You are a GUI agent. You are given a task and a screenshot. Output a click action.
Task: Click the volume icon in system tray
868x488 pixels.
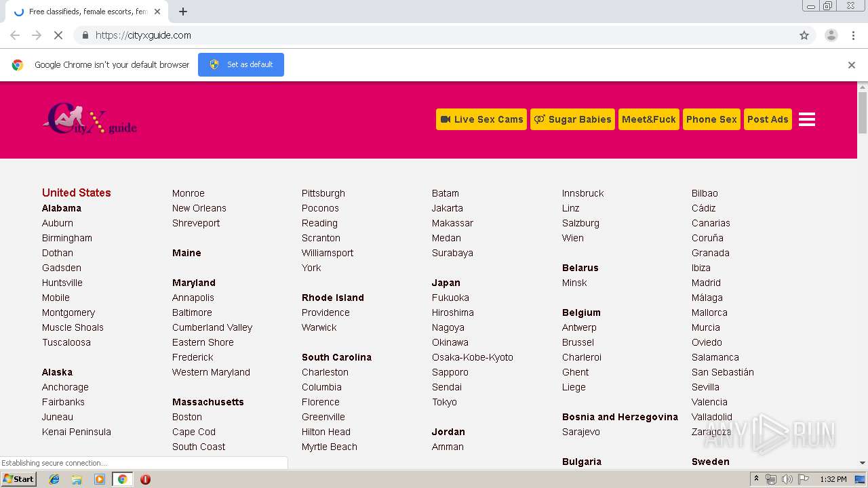tap(787, 479)
